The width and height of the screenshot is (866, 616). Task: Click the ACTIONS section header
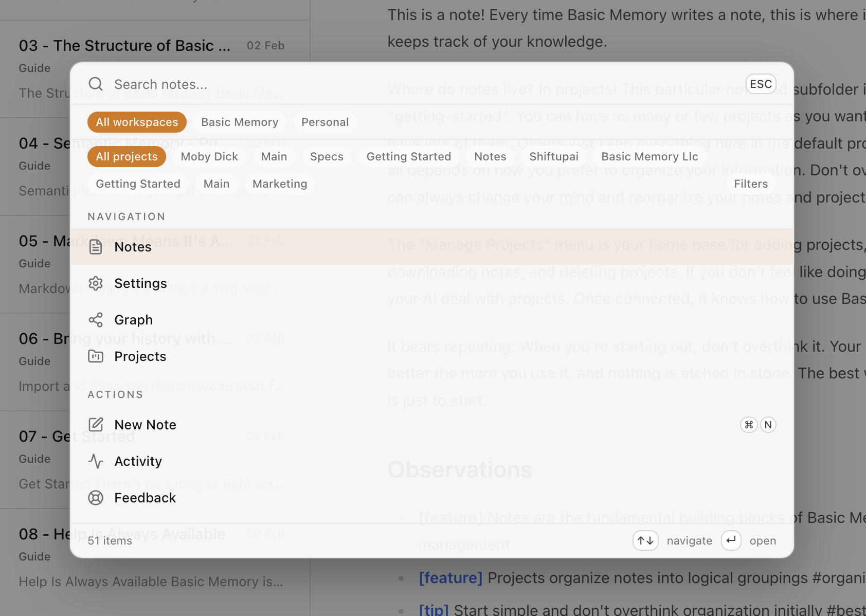pos(115,394)
